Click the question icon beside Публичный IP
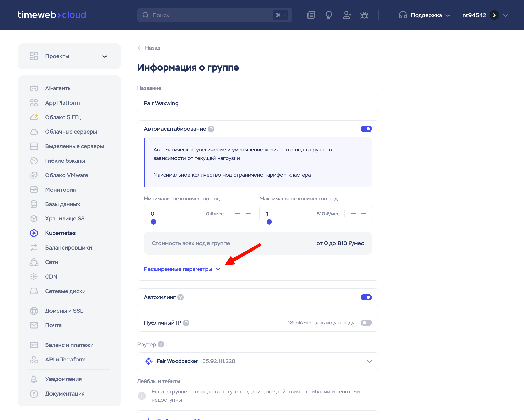The height and width of the screenshot is (420, 524). click(x=186, y=323)
